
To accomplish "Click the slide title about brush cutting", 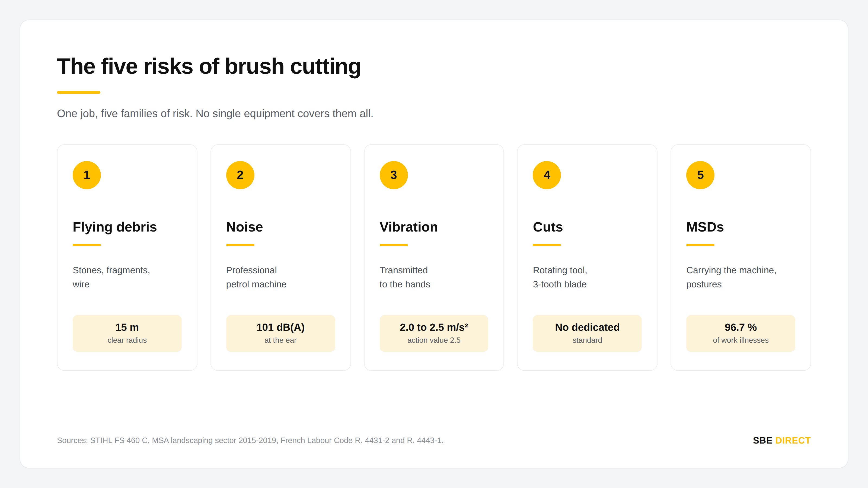I will (x=209, y=66).
